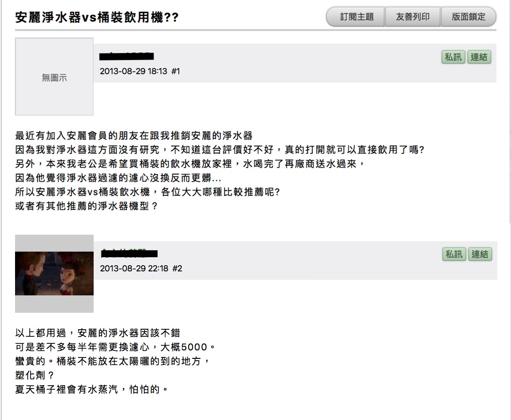Click the 2013-08-29 18:13 timestamp
The image size is (511, 420).
(133, 71)
